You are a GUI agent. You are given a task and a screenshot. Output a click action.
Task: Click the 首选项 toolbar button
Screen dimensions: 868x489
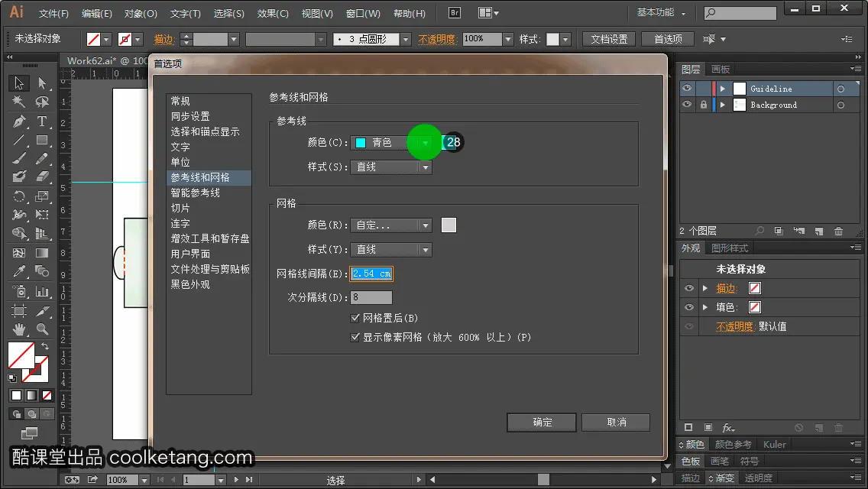coord(668,39)
